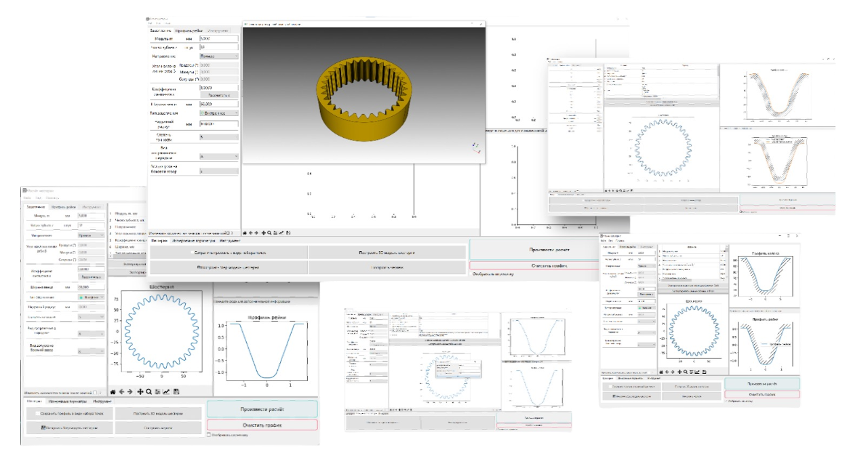
Task: Select the Zoom magnifier below the large Шестерня plot
Action: pos(149,392)
